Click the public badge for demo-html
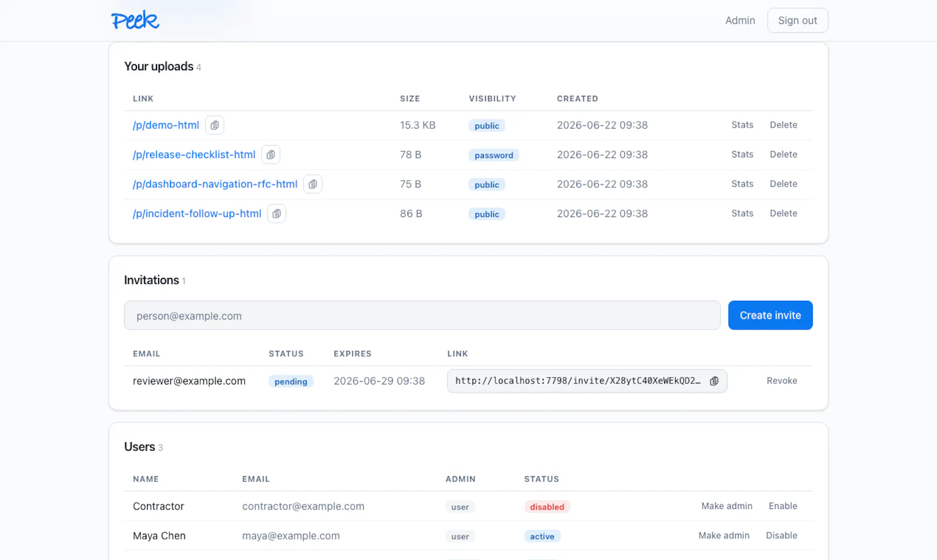Image resolution: width=937 pixels, height=560 pixels. (487, 126)
